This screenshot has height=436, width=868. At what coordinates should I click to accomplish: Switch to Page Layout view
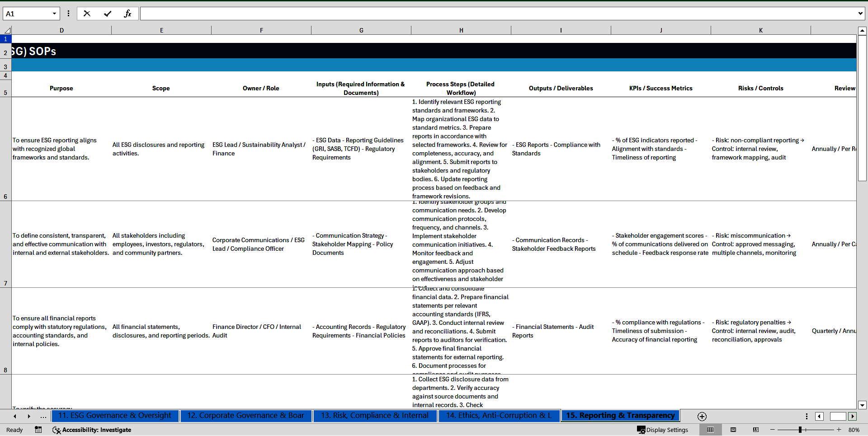(733, 430)
